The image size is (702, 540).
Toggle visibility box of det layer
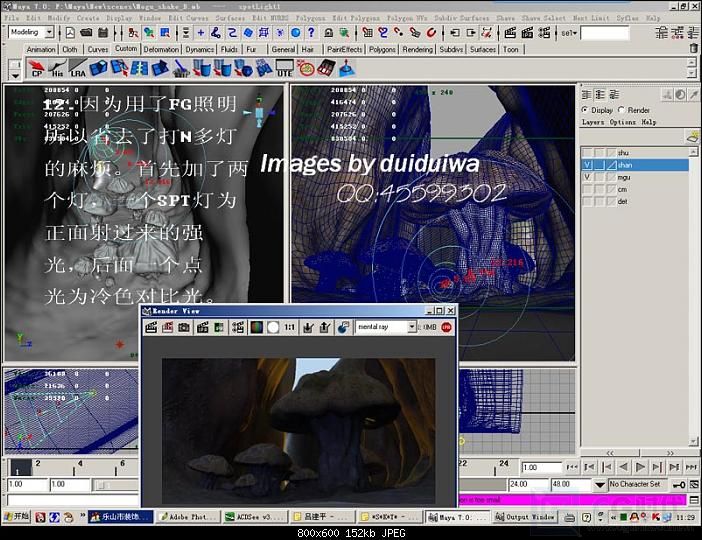[587, 201]
